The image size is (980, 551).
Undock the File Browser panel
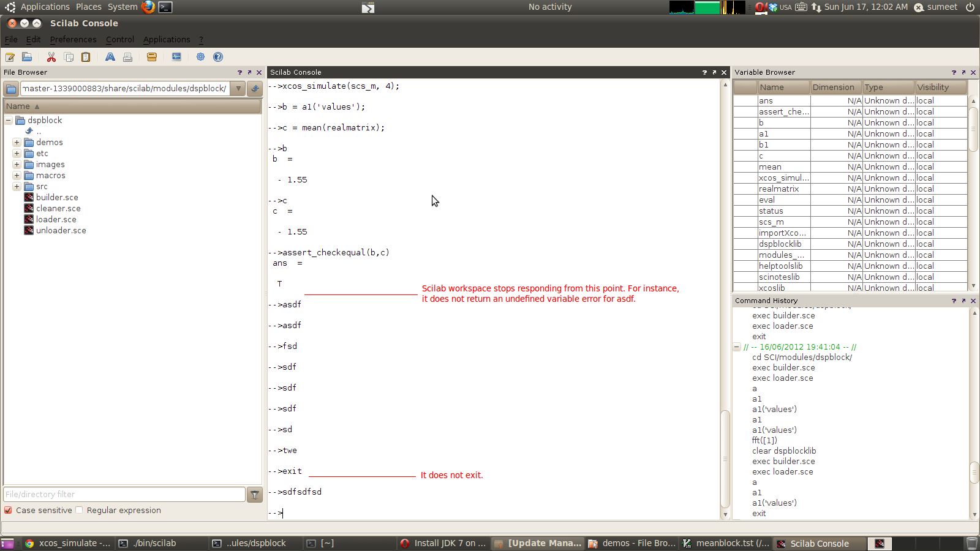[x=249, y=72]
